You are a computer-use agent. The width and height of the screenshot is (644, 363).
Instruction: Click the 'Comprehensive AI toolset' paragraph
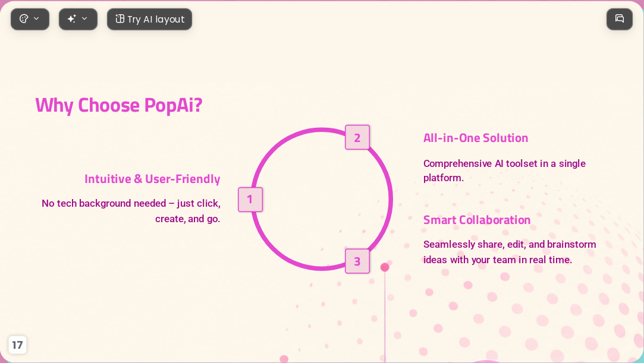point(504,171)
